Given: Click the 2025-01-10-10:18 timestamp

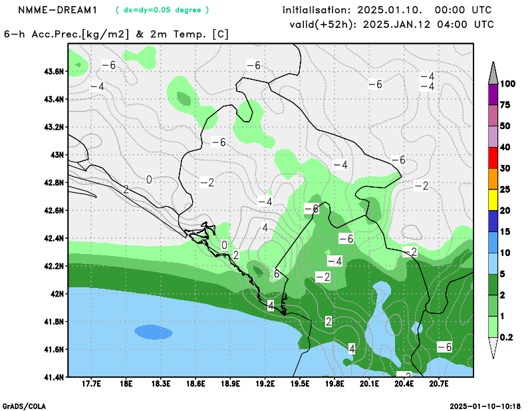Looking at the screenshot, I should [485, 406].
